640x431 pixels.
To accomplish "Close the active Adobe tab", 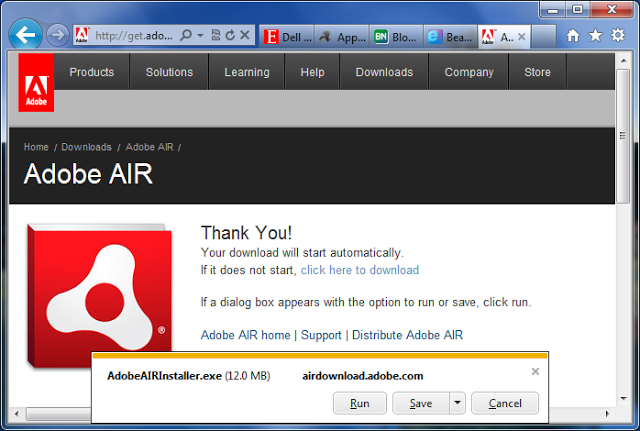I will (521, 37).
